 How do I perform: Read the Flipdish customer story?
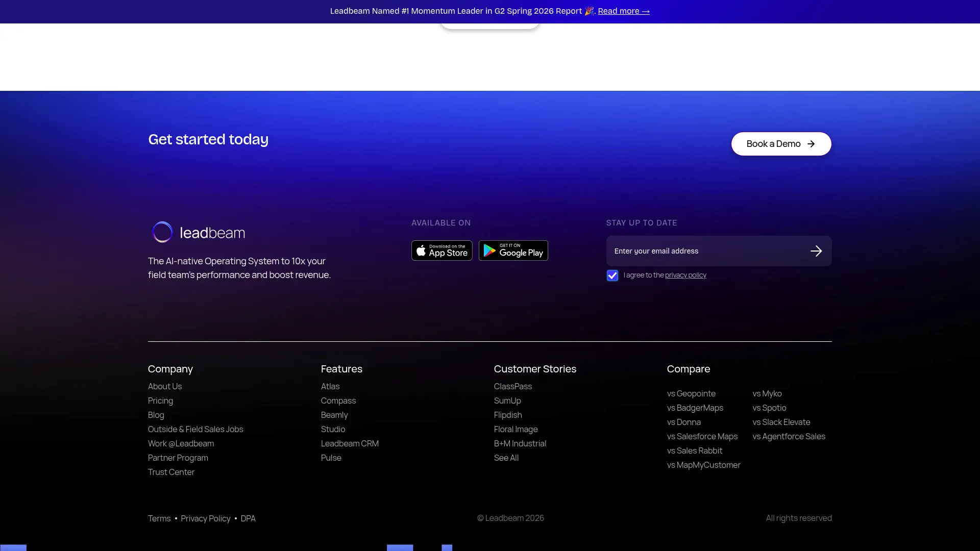pyautogui.click(x=508, y=415)
